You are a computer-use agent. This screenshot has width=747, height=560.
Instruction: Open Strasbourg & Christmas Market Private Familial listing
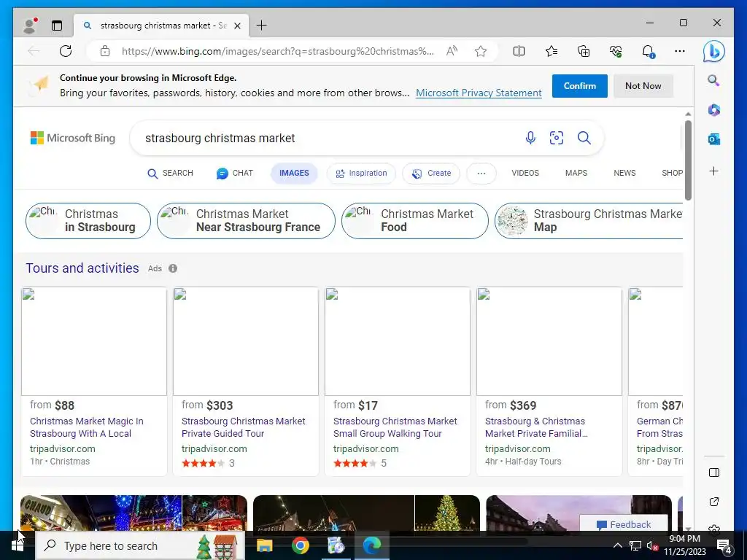point(536,427)
